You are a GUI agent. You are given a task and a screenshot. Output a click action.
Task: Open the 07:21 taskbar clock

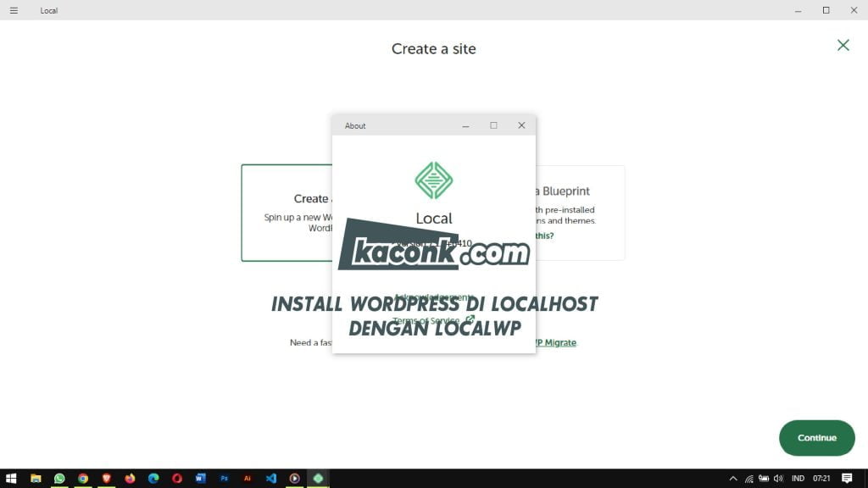pyautogui.click(x=821, y=479)
